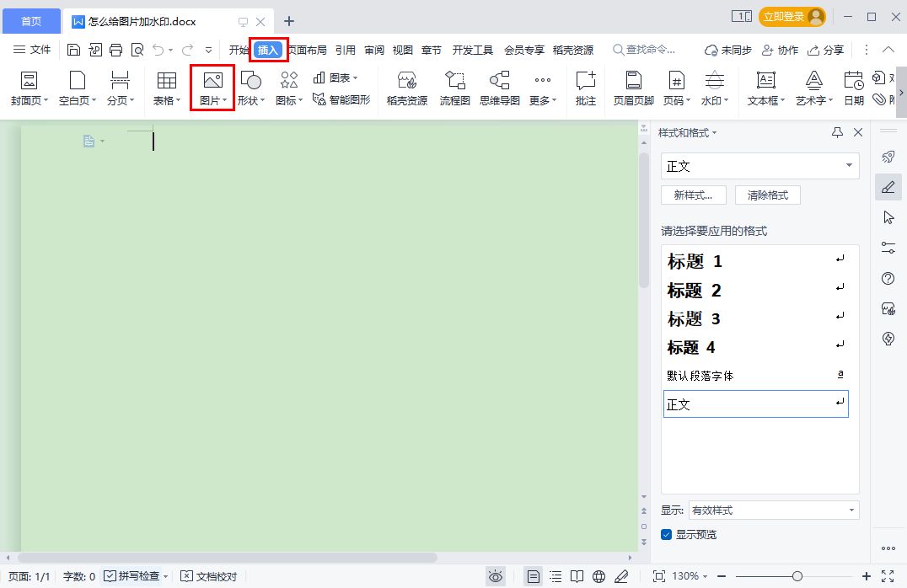Toggle Document Proofing (文档校对)
Viewport: 907px width, 588px height.
[209, 576]
